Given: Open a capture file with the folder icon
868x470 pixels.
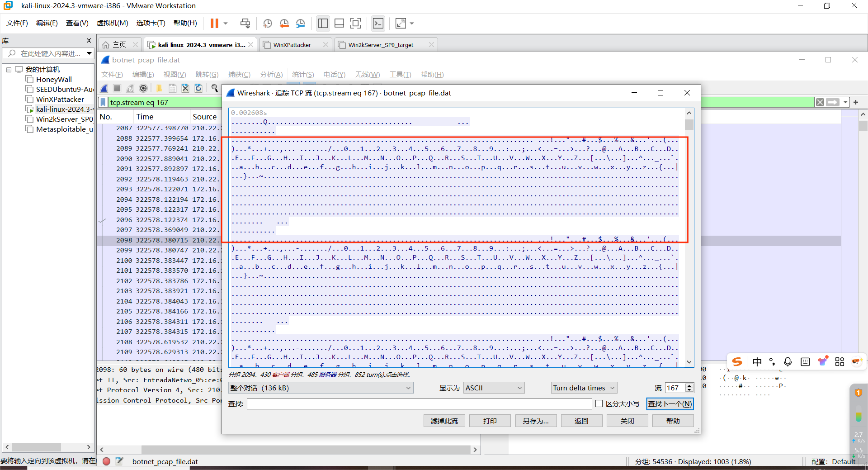Looking at the screenshot, I should (x=159, y=88).
